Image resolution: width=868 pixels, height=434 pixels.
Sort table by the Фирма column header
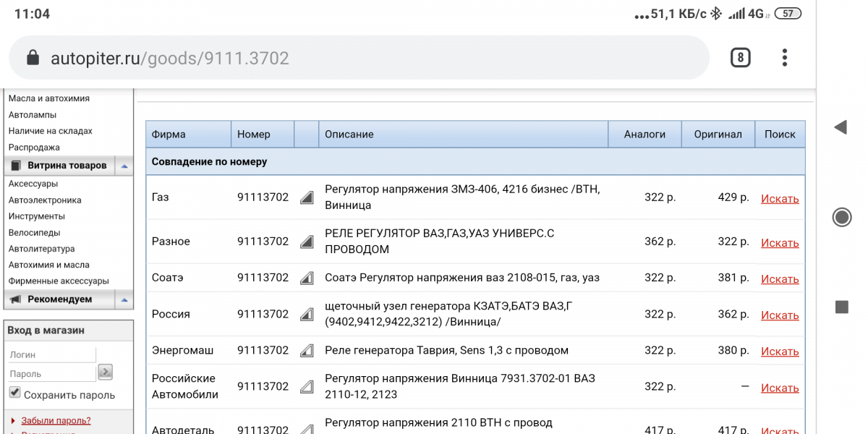pos(169,135)
